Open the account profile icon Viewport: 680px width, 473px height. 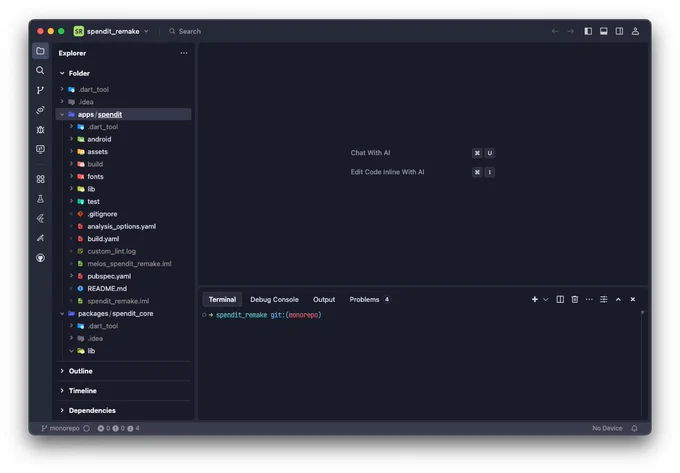635,31
